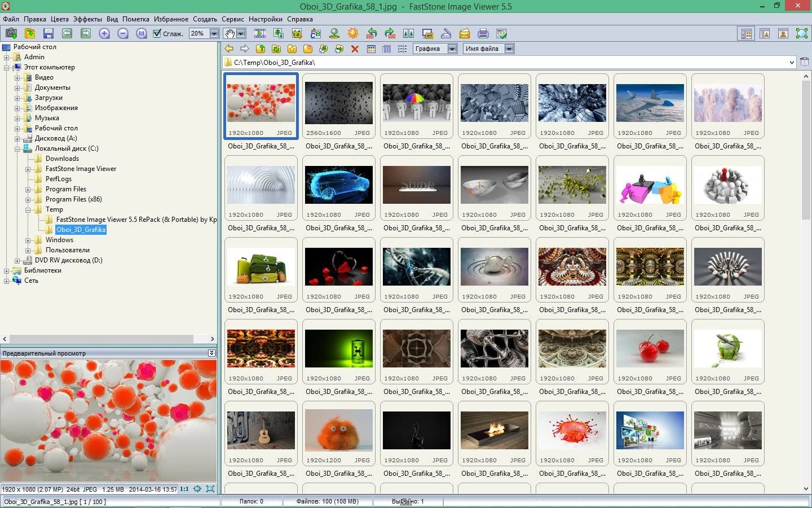Screen dimensions: 812x508
Task: Click the blue floppy save icon
Action: (x=48, y=33)
